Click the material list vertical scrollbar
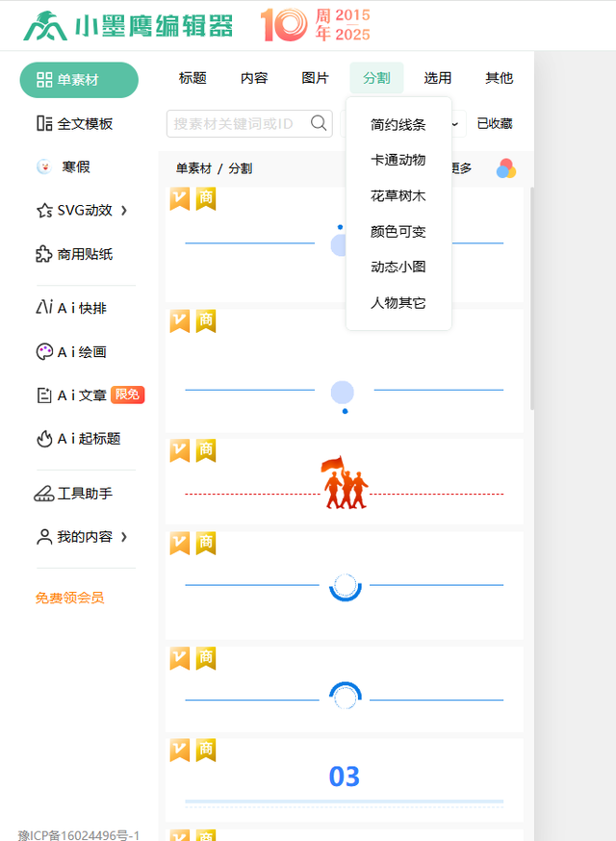616x841 pixels. [x=532, y=298]
